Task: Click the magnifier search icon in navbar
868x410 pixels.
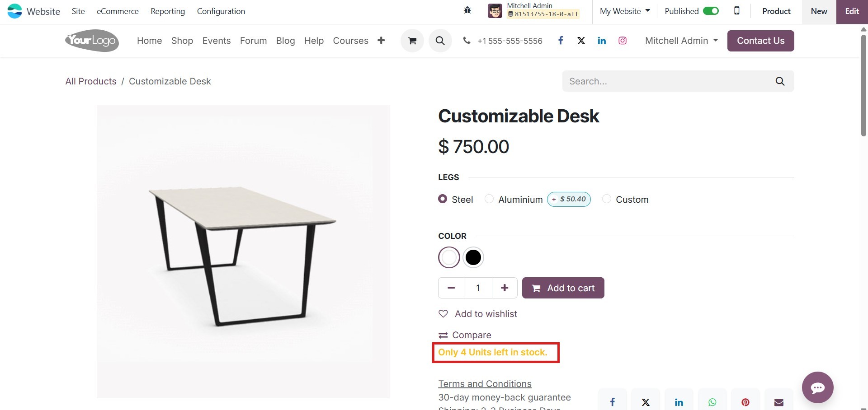Action: coord(440,40)
